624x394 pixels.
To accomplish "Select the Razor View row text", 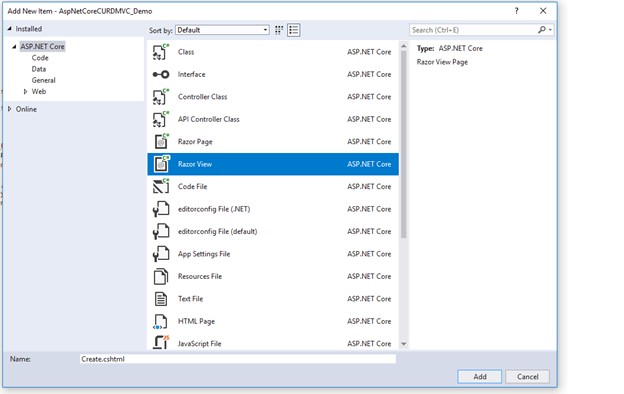I will tap(195, 164).
